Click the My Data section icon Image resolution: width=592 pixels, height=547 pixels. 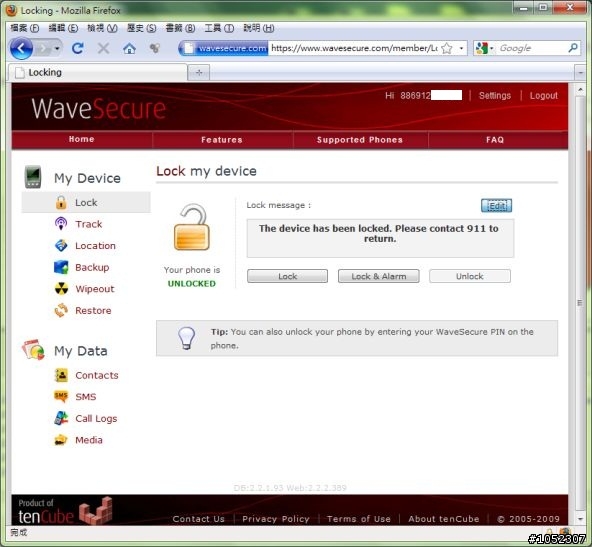tap(33, 350)
